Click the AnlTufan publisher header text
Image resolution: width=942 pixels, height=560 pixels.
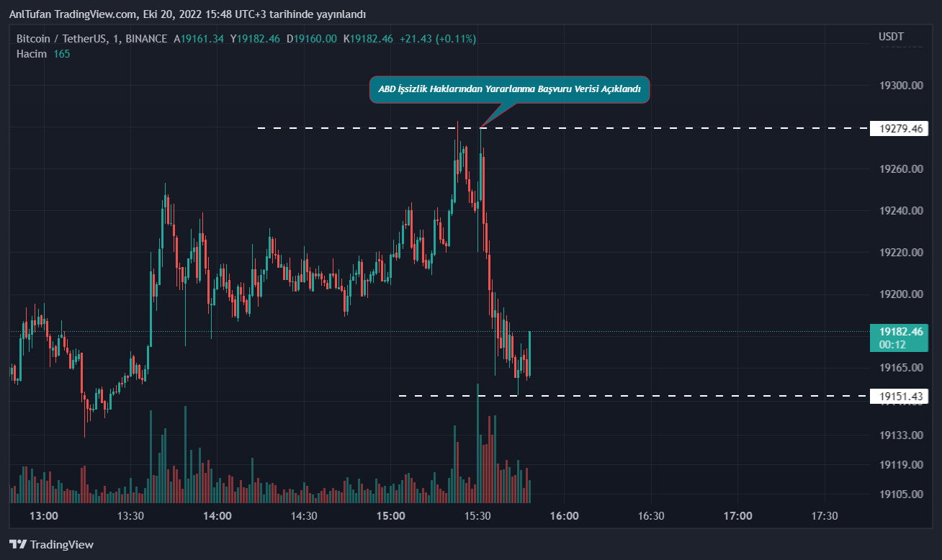(187, 14)
